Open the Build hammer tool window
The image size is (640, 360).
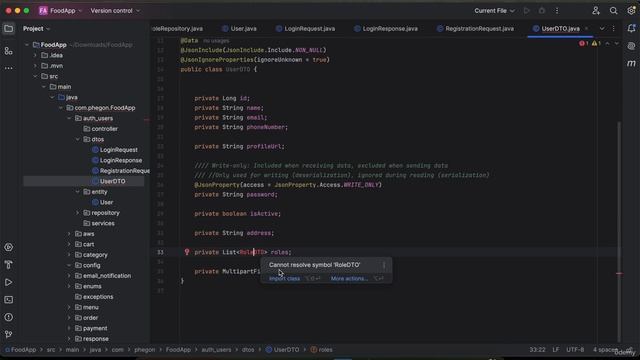pyautogui.click(x=9, y=265)
